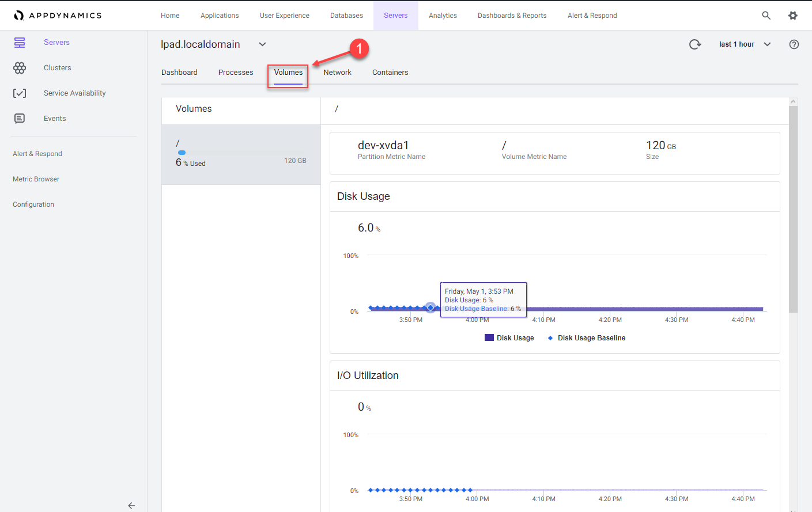The height and width of the screenshot is (512, 812).
Task: Click the Clusters sidebar icon
Action: coord(20,68)
